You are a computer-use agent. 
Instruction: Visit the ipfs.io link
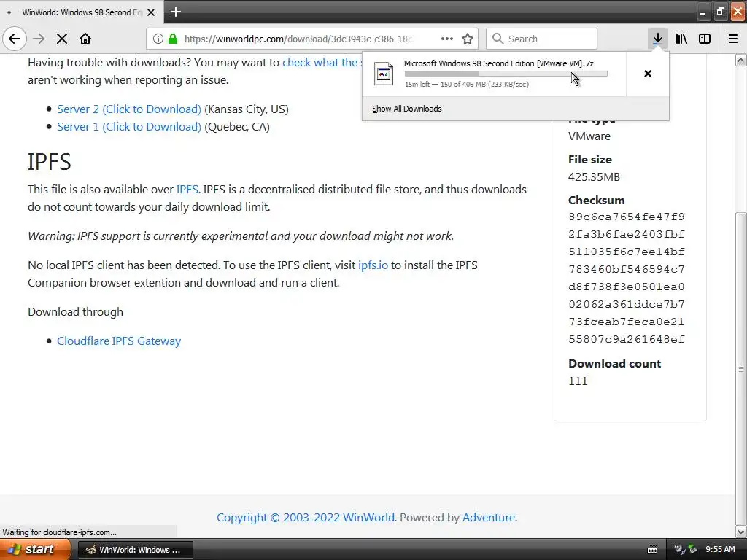(373, 265)
